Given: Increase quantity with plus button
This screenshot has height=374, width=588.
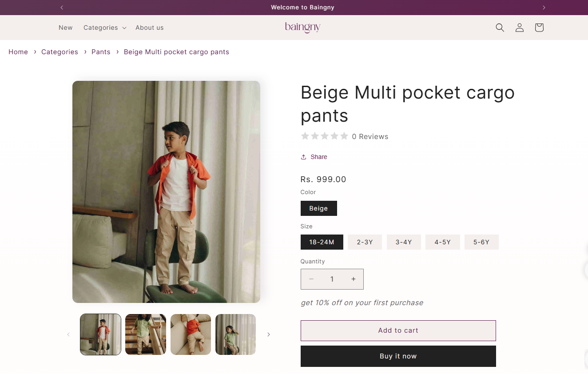Looking at the screenshot, I should [353, 279].
